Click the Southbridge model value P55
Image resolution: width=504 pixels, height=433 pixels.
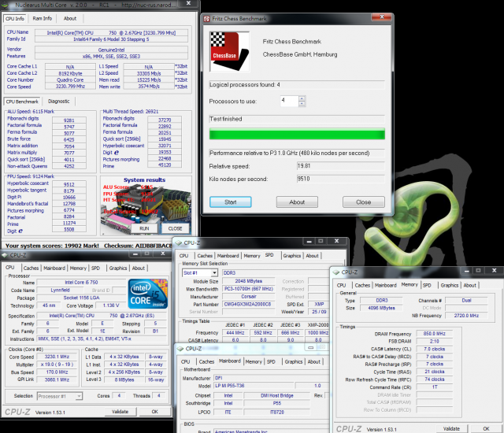(x=276, y=403)
